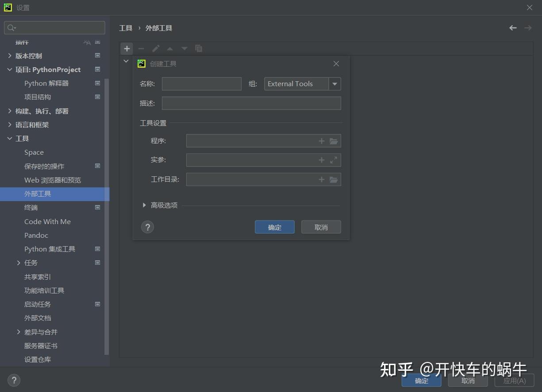Select Code With Me in the sidebar
This screenshot has height=392, width=542.
coord(47,221)
